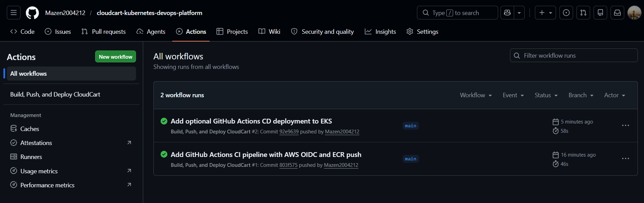Click external arrow icon next to Usage metrics
644x203 pixels.
tap(129, 171)
